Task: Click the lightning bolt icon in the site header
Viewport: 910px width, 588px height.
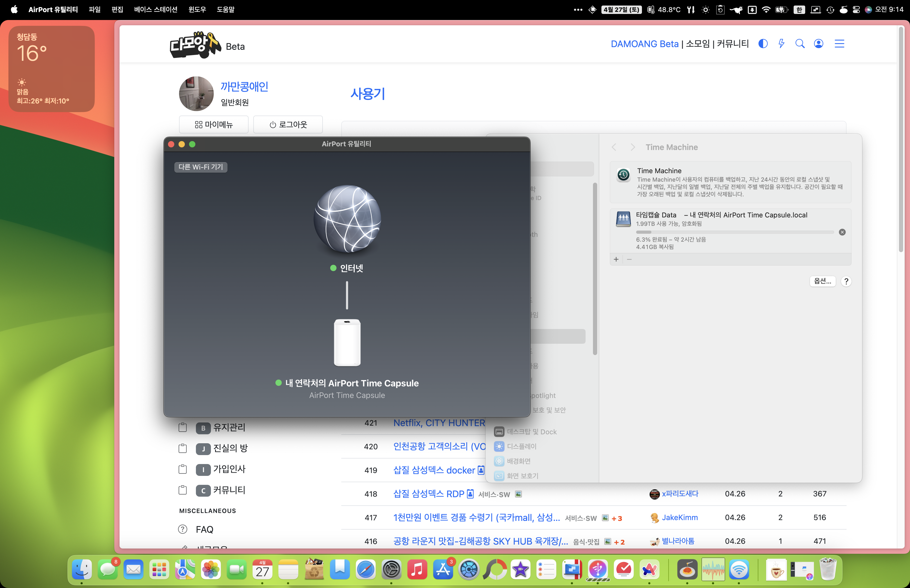Action: (x=781, y=43)
